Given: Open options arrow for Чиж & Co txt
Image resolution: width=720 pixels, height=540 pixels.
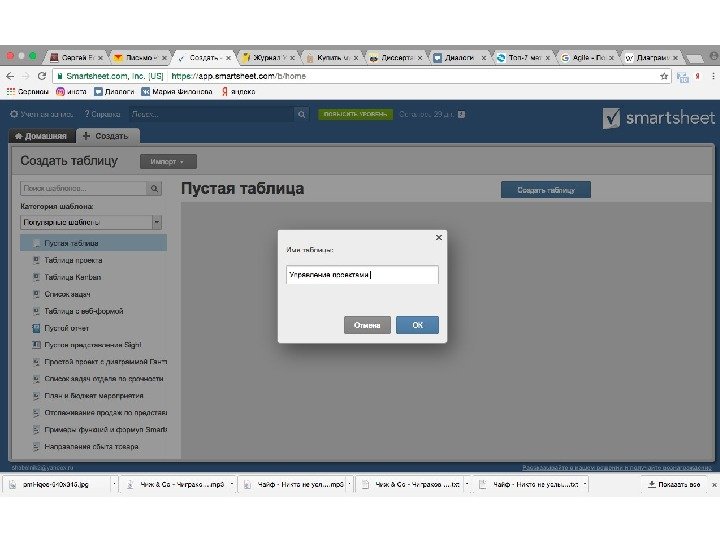Looking at the screenshot, I should click(467, 484).
